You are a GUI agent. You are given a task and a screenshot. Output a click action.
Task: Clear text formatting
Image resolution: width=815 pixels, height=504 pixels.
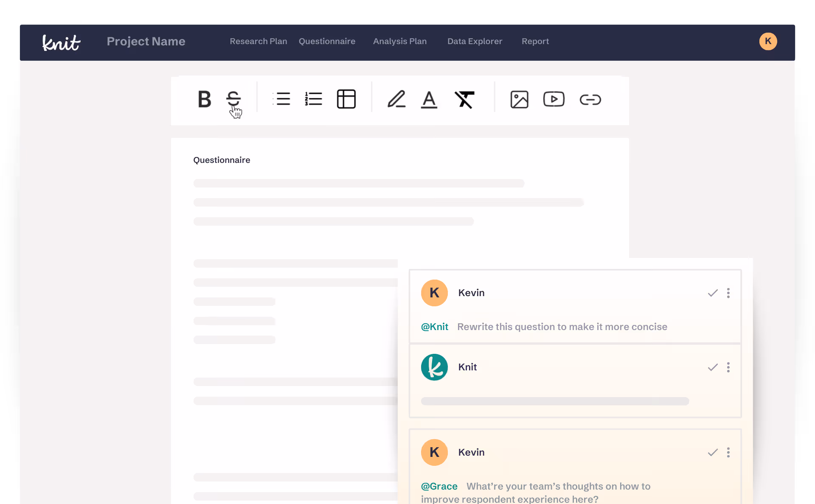point(465,100)
